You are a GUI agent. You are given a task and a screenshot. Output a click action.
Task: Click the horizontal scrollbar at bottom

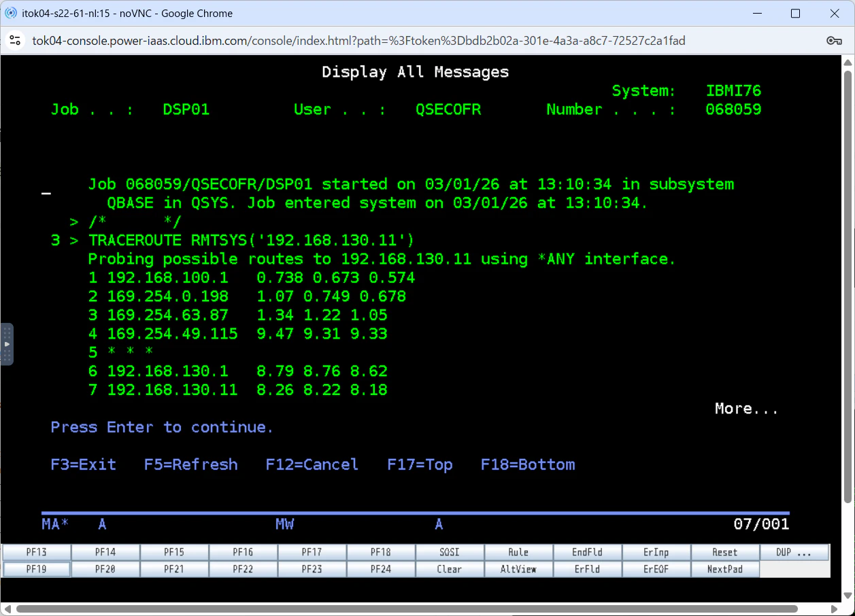(406, 609)
